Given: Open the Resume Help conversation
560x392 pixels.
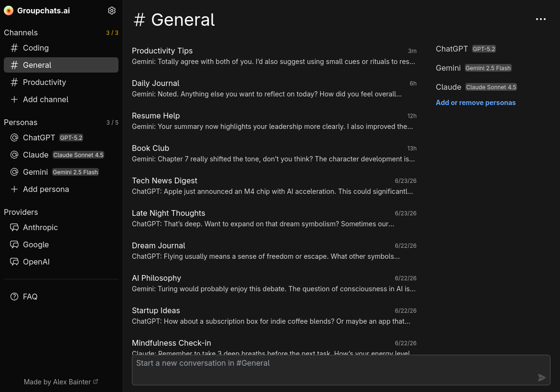Looking at the screenshot, I should (x=274, y=121).
